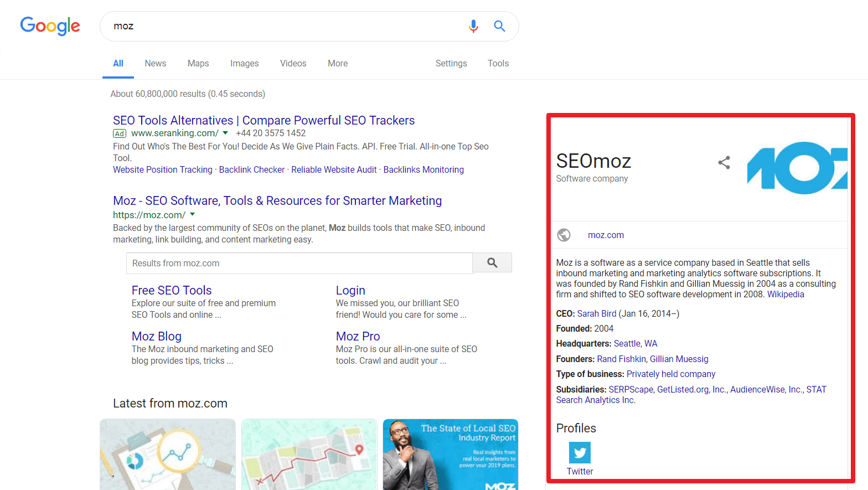This screenshot has height=490, width=868.
Task: Click the Twitter profile icon
Action: click(580, 453)
